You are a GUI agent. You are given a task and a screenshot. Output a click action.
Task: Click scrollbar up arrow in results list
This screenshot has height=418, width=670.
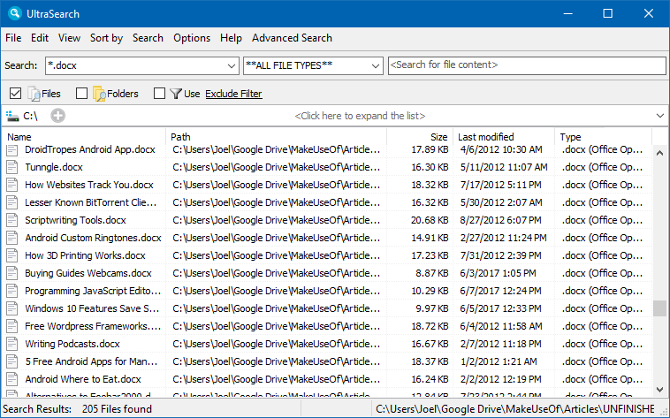[660, 153]
